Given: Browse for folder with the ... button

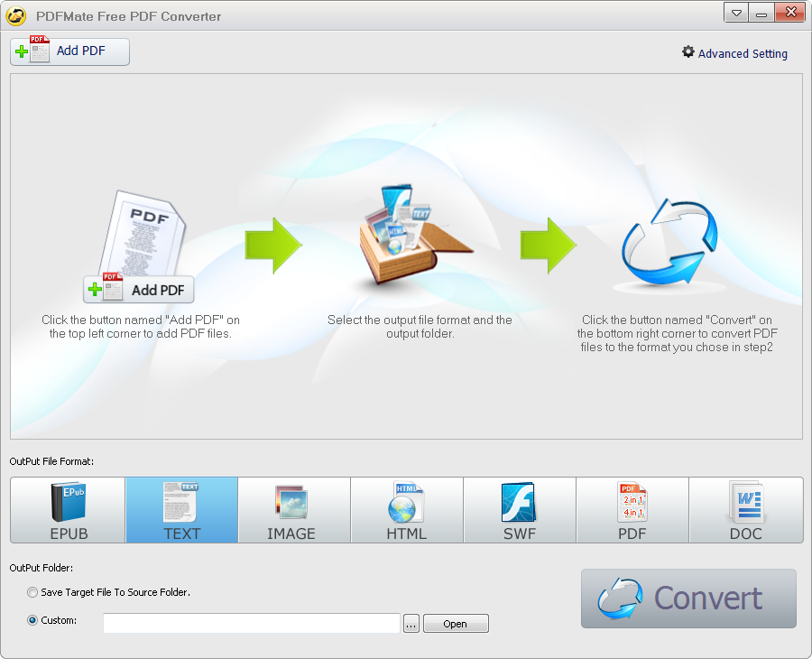Looking at the screenshot, I should click(x=411, y=624).
